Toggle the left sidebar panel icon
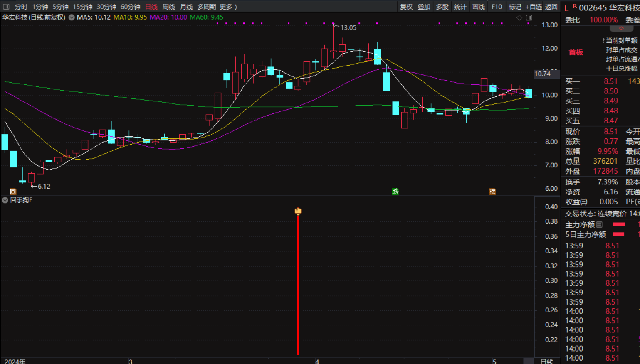 (6, 7)
